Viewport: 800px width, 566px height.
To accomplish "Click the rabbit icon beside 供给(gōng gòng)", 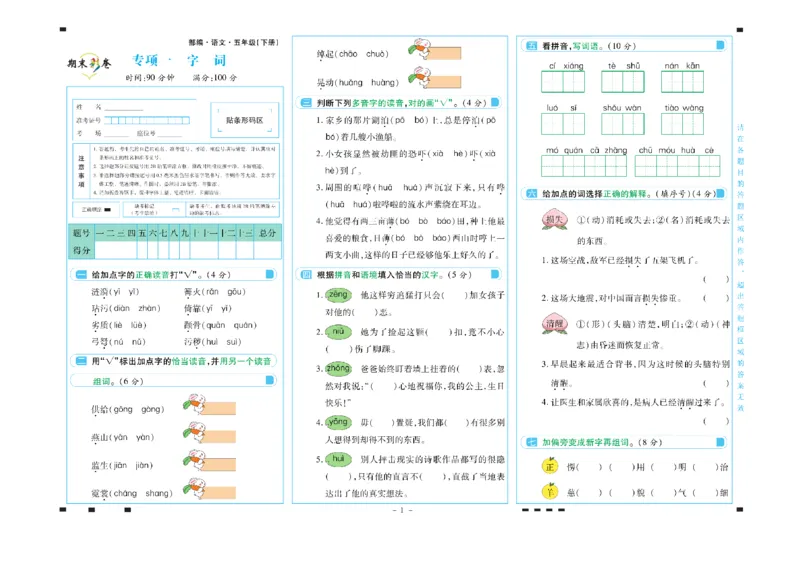I will 194,404.
